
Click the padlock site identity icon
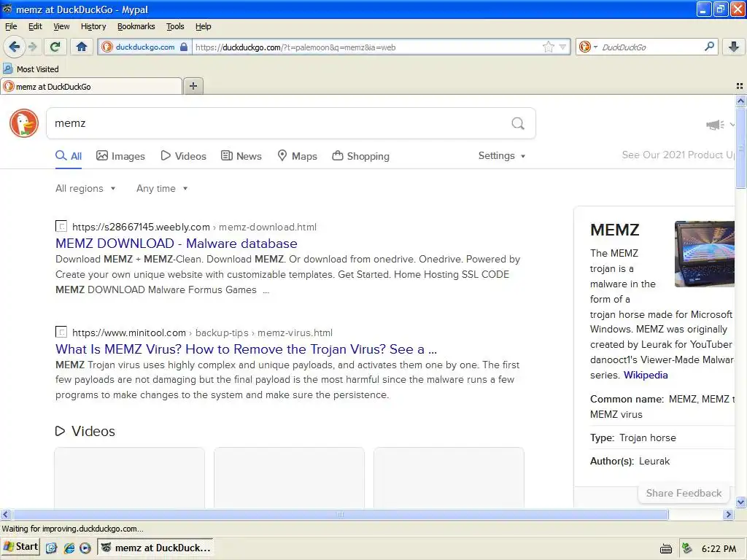(184, 47)
